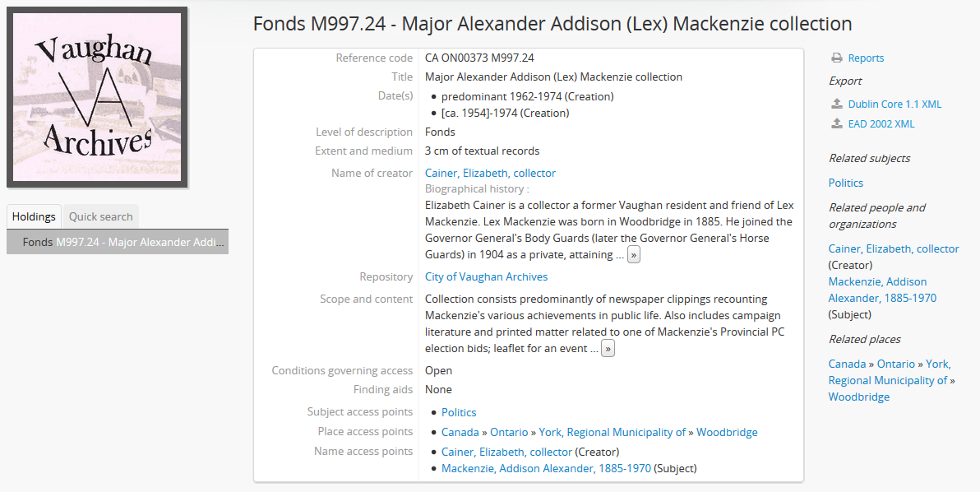Open Politics in Subject access points

[459, 413]
